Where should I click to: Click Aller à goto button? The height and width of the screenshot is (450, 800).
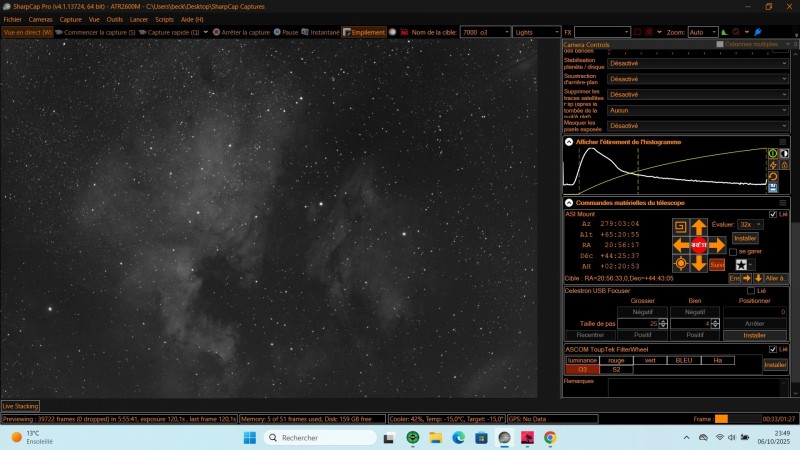[x=776, y=278]
